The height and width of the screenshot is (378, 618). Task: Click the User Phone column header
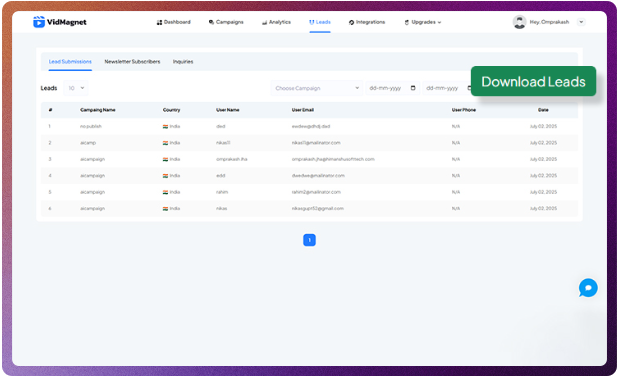click(464, 110)
